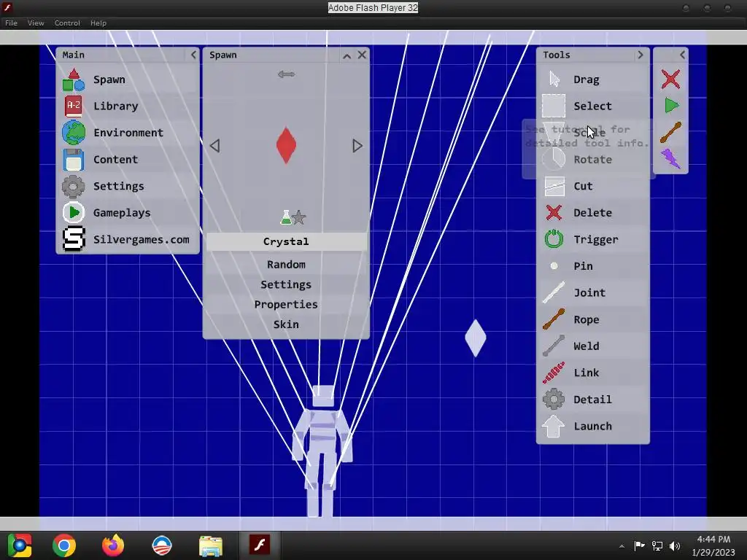Click the double-arrow icon atop Spawn panel
Image resolution: width=747 pixels, height=560 pixels.
click(286, 74)
